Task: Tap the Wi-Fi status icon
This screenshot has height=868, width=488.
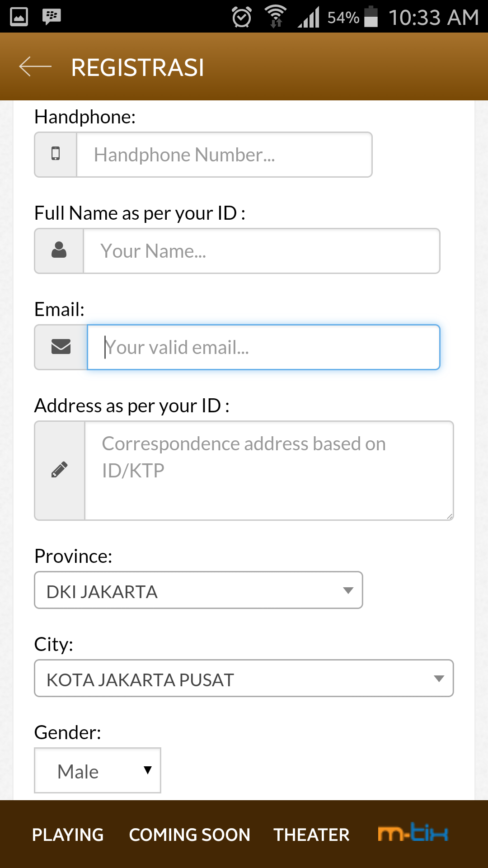Action: (x=276, y=17)
